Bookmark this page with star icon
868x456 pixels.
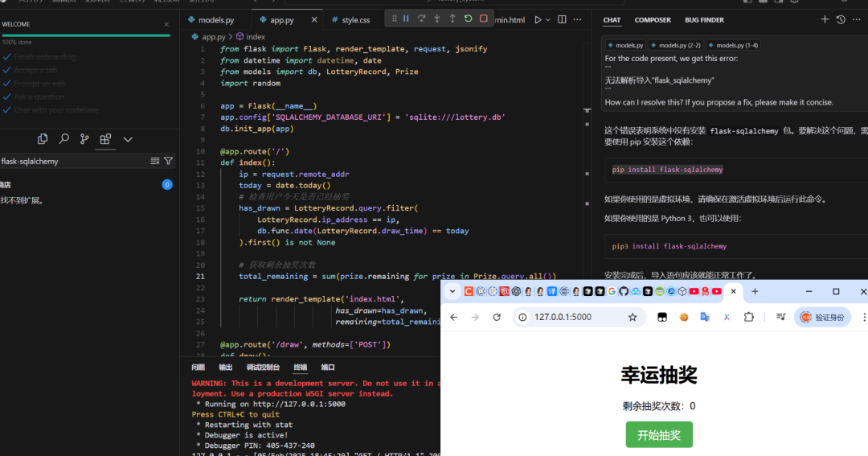point(633,317)
